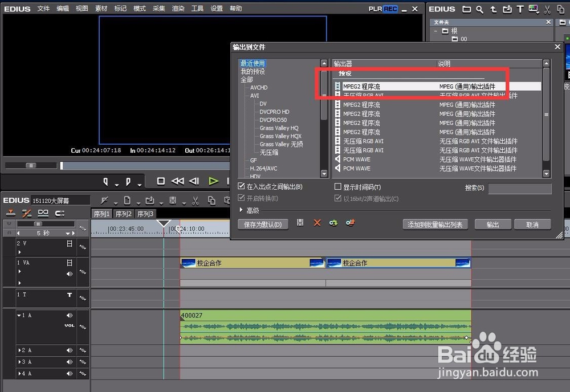This screenshot has width=570, height=392.
Task: Click the floppy disk save preset icon
Action: pyautogui.click(x=300, y=223)
